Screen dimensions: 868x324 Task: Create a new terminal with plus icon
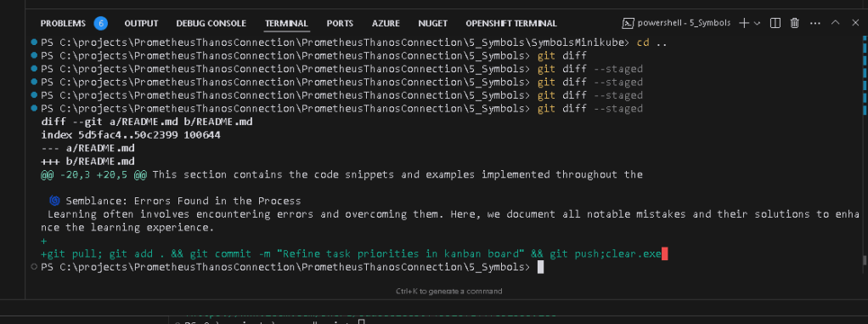(x=744, y=23)
